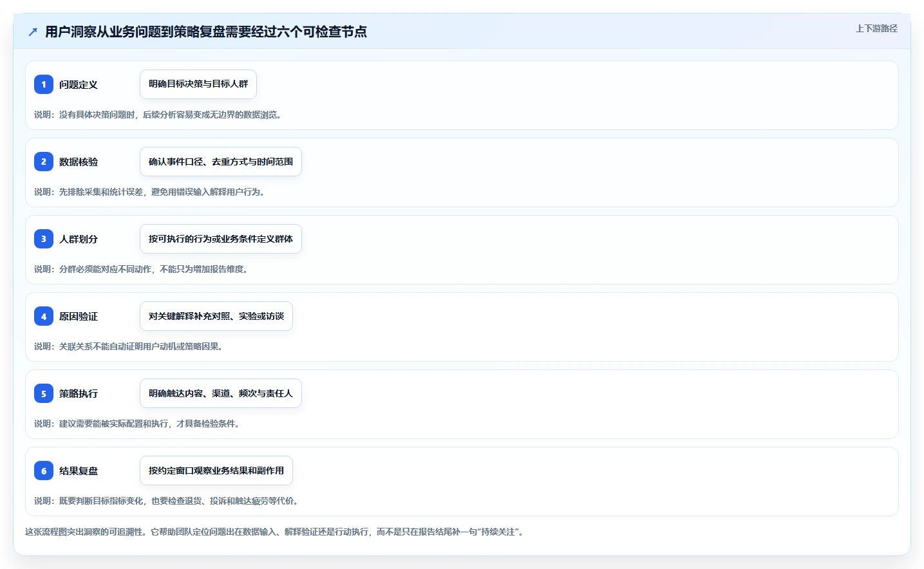Click the 人群划分 step title
Screen dimensions: 924x569
tap(79, 239)
